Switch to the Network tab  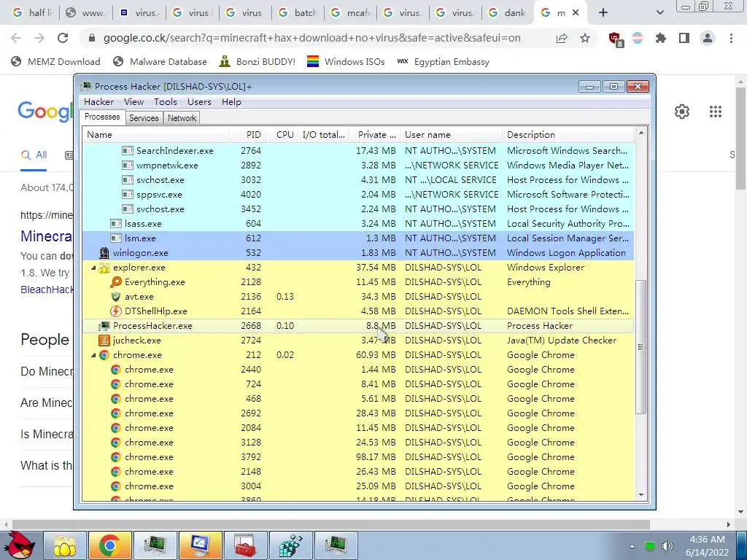pyautogui.click(x=182, y=118)
